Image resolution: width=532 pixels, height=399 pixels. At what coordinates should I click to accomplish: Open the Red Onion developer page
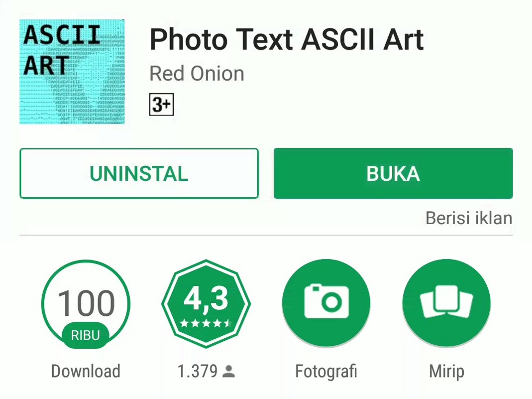(197, 74)
